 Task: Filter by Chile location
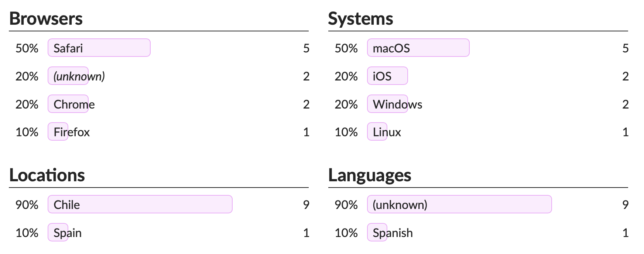(x=67, y=205)
